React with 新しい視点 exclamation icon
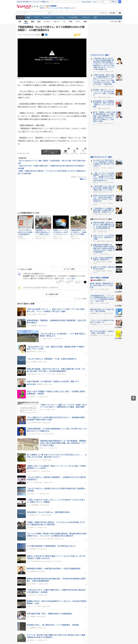The height and width of the screenshot is (644, 138). pos(83,151)
